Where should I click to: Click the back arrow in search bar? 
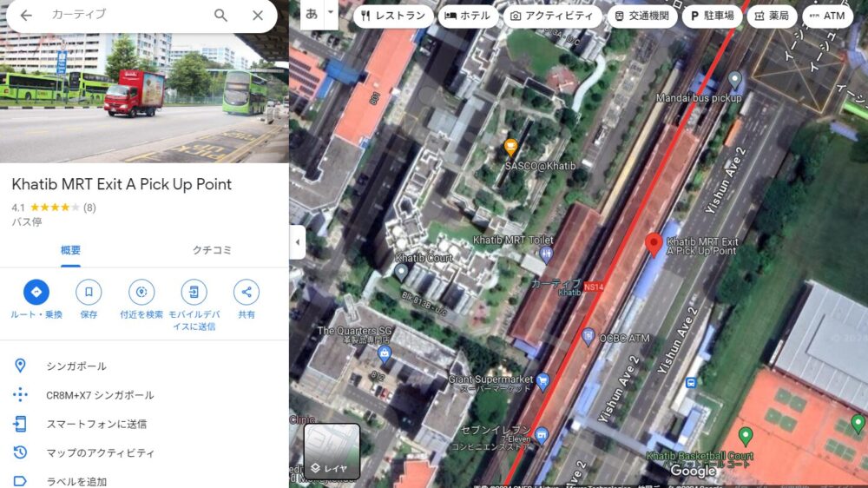(26, 15)
